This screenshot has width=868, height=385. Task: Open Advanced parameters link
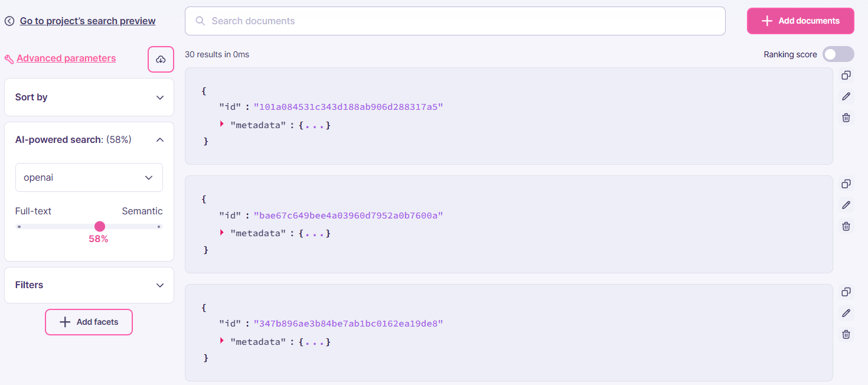[x=66, y=58]
